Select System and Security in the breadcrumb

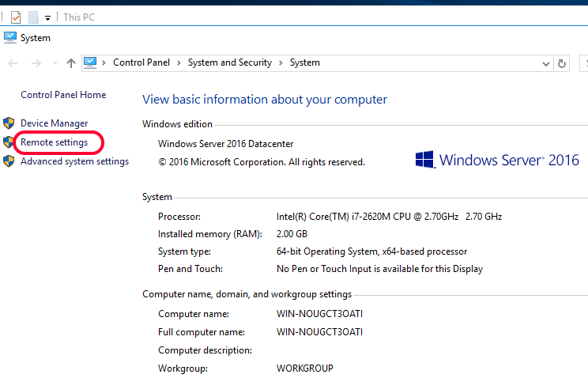[x=230, y=62]
